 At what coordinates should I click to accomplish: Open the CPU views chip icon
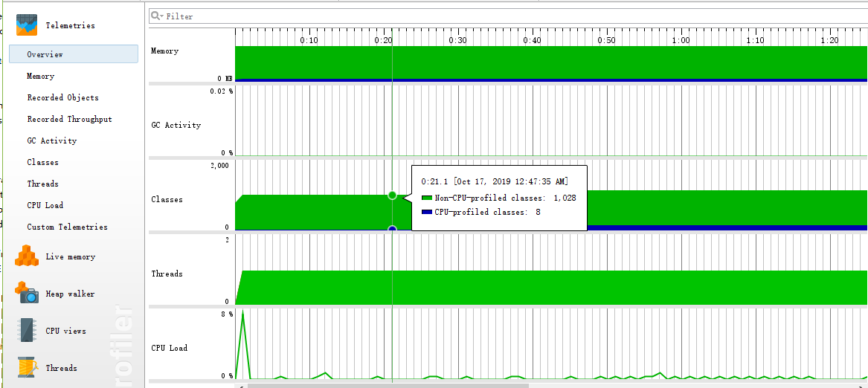pyautogui.click(x=27, y=331)
